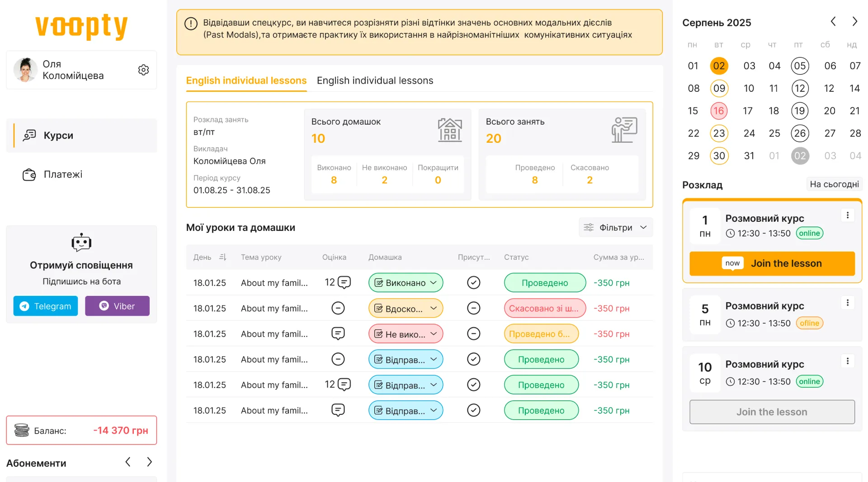Open Курси in the sidebar
The height and width of the screenshot is (482, 868).
81,136
